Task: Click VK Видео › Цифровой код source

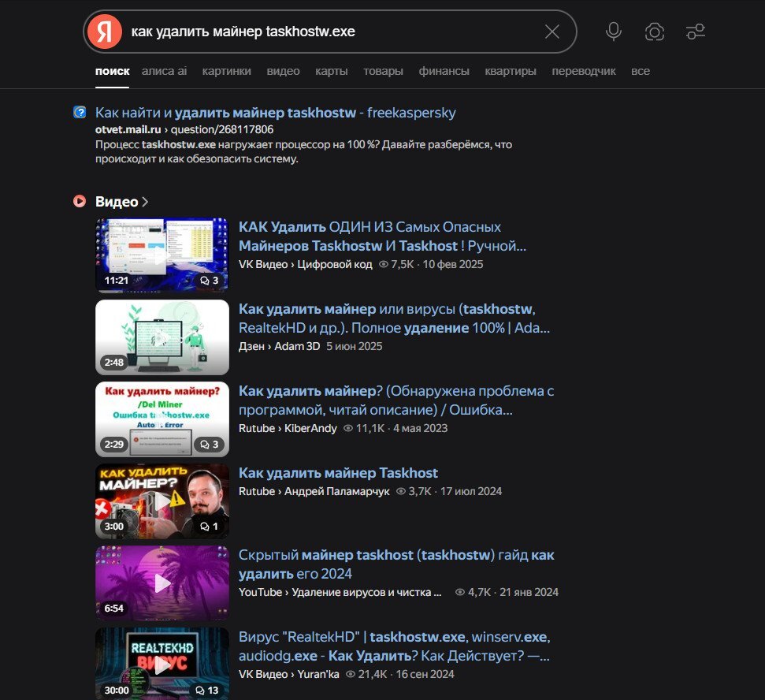Action: [306, 264]
